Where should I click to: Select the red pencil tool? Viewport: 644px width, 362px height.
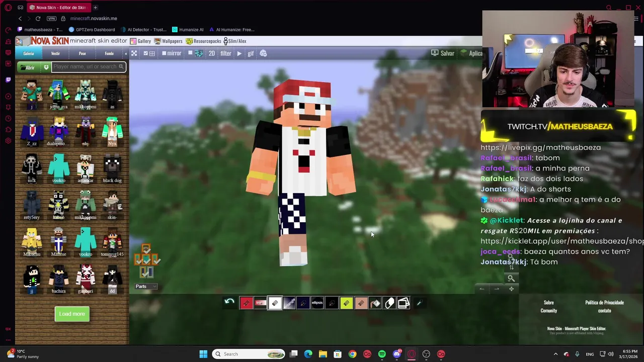246,303
